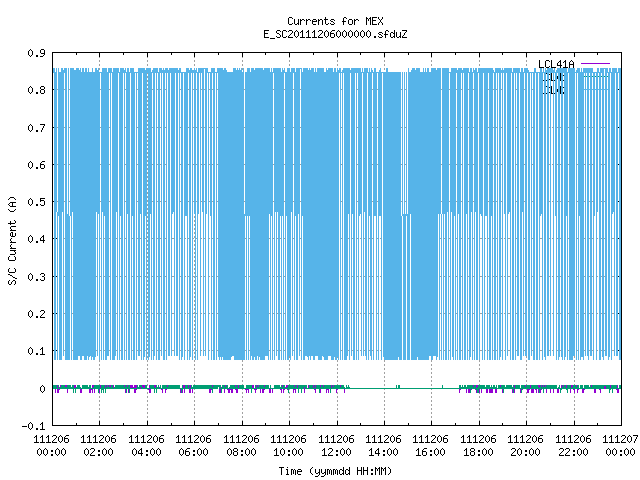Click the "111206 10:00" x-axis tick label

(x=288, y=446)
